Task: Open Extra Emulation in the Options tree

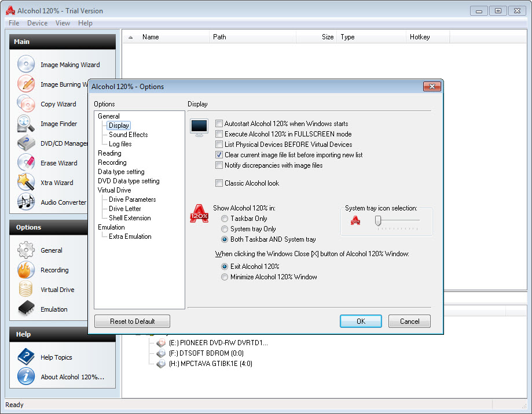Action: [130, 236]
